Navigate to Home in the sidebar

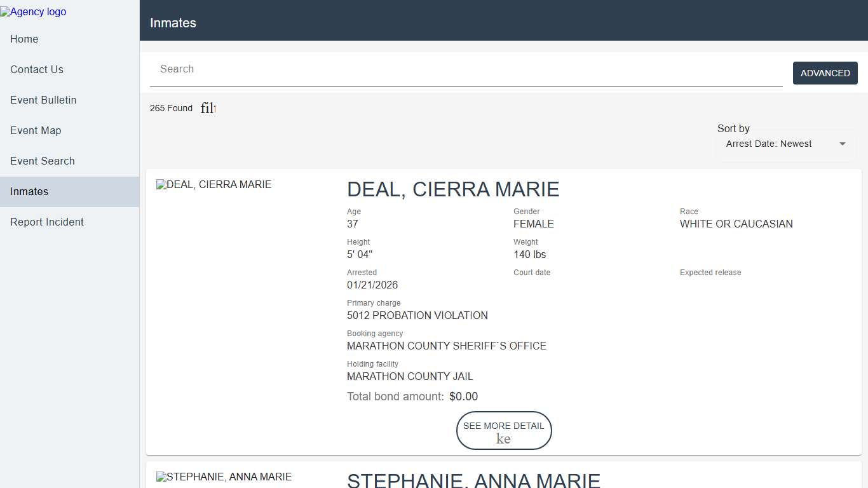click(x=24, y=39)
